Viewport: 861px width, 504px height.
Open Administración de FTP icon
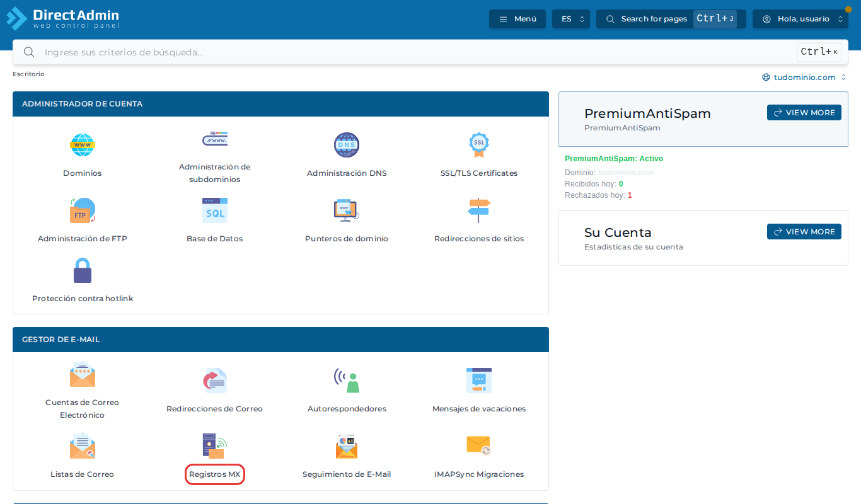[82, 210]
